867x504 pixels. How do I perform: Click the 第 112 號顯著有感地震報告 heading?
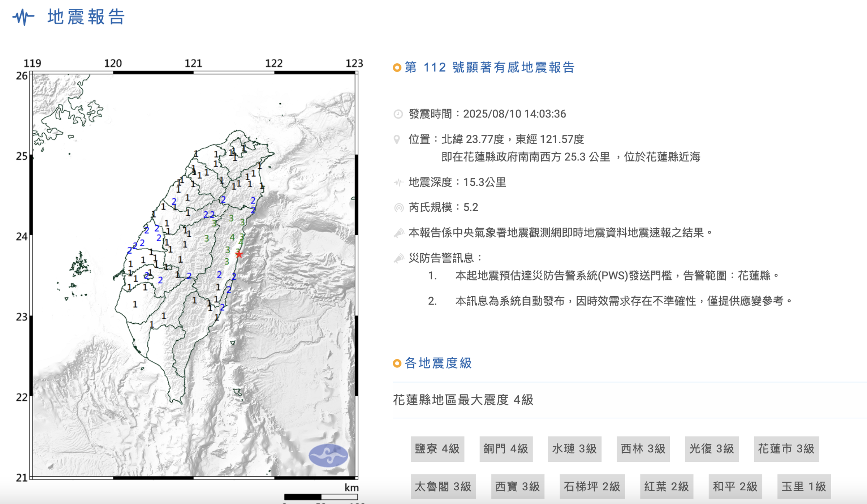click(489, 68)
